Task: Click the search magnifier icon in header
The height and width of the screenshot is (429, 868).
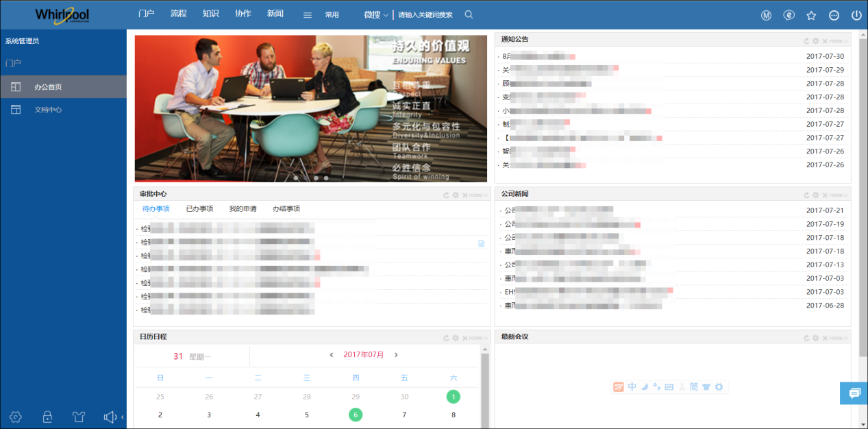Action: click(469, 14)
